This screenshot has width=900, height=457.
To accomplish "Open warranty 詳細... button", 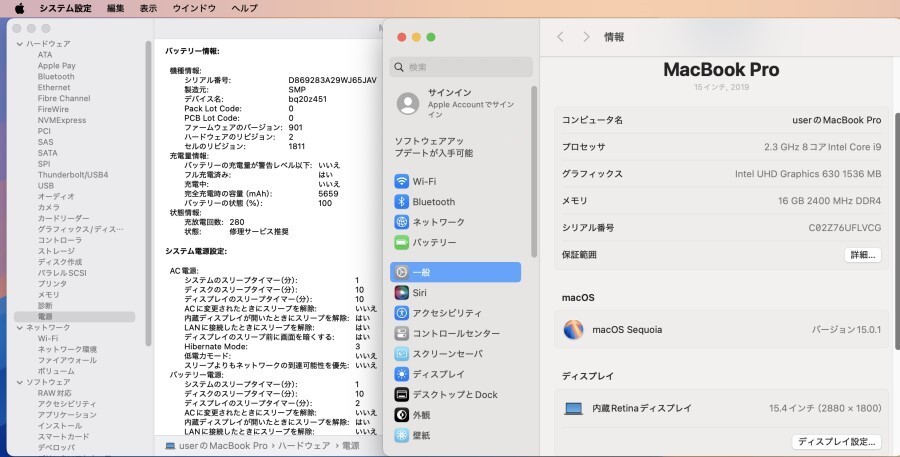I will coord(863,255).
